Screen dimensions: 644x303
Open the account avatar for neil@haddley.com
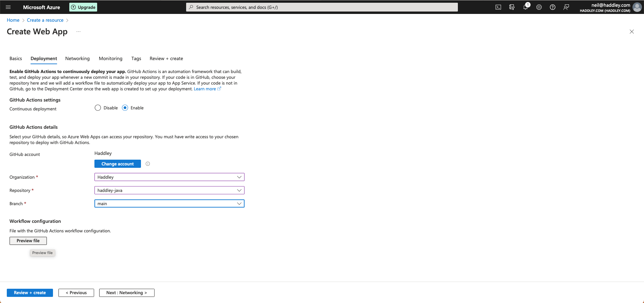[637, 7]
